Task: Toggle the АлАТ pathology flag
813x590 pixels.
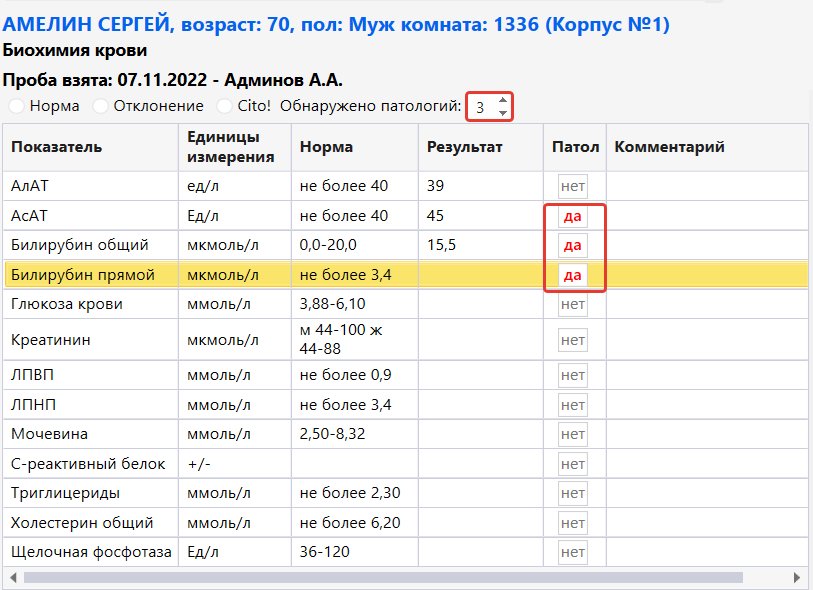Action: pyautogui.click(x=573, y=186)
